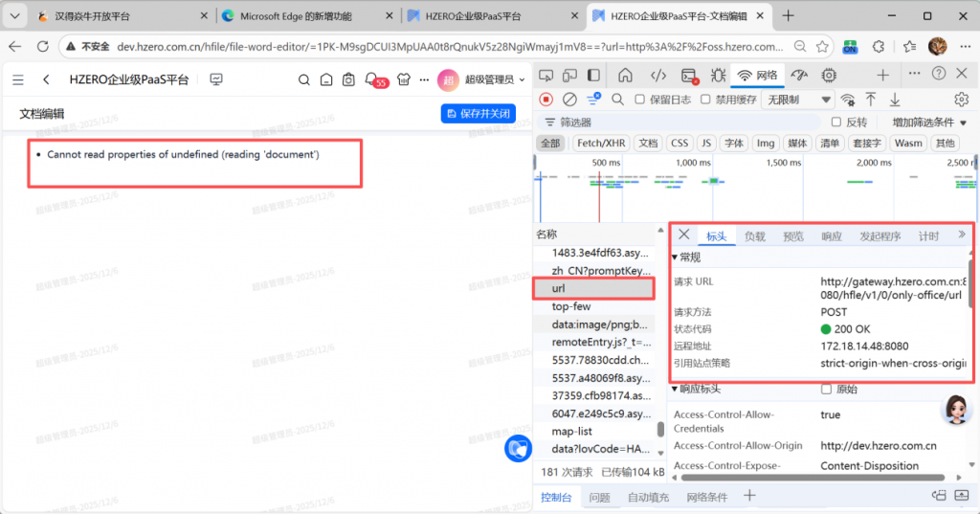Click the 筛选器 filter input field
Viewport: 980px width, 514px height.
pyautogui.click(x=670, y=123)
